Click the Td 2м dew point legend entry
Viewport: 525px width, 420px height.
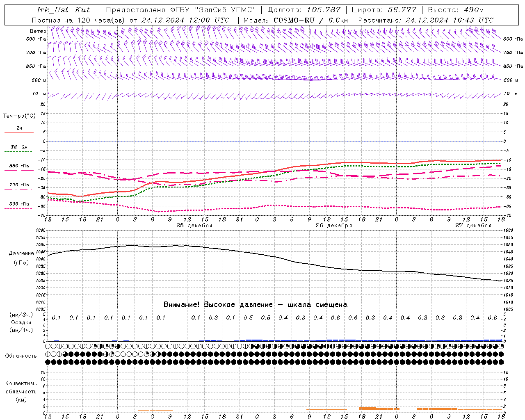pyautogui.click(x=19, y=147)
